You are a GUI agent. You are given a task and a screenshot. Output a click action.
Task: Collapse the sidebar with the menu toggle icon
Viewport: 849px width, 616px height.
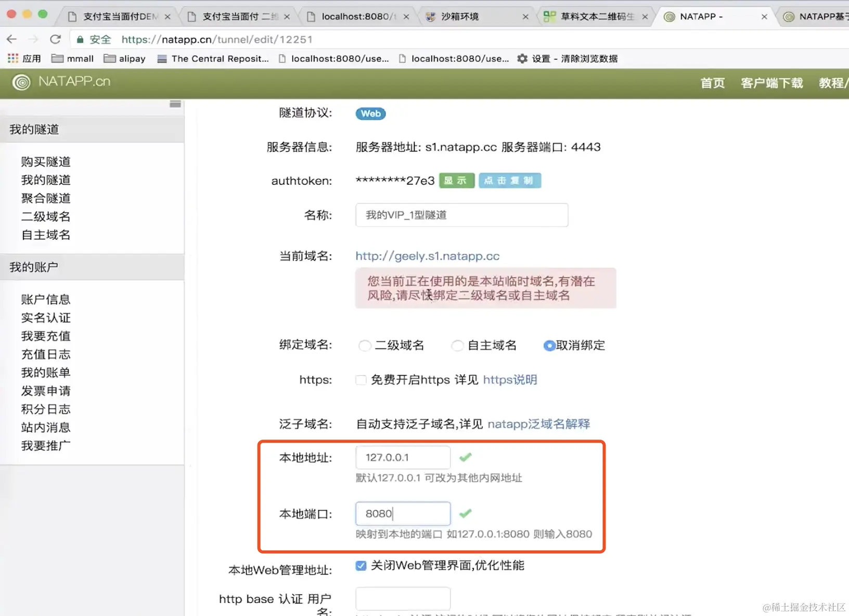click(x=175, y=104)
